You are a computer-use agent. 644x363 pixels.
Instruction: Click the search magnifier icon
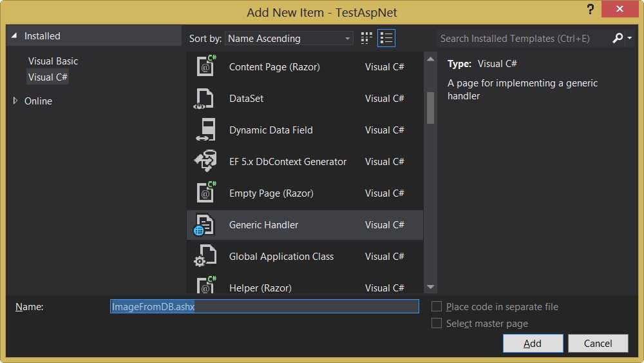click(618, 38)
